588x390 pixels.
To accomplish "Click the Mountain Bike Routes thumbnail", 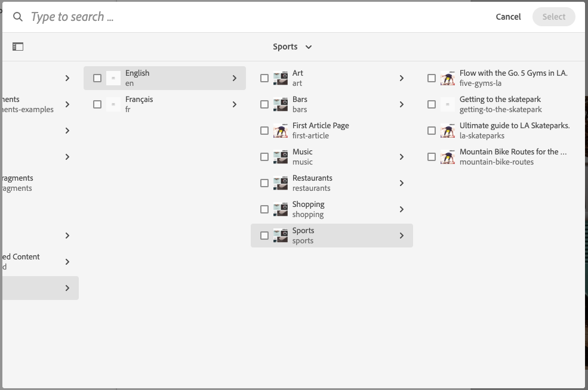I will click(448, 157).
